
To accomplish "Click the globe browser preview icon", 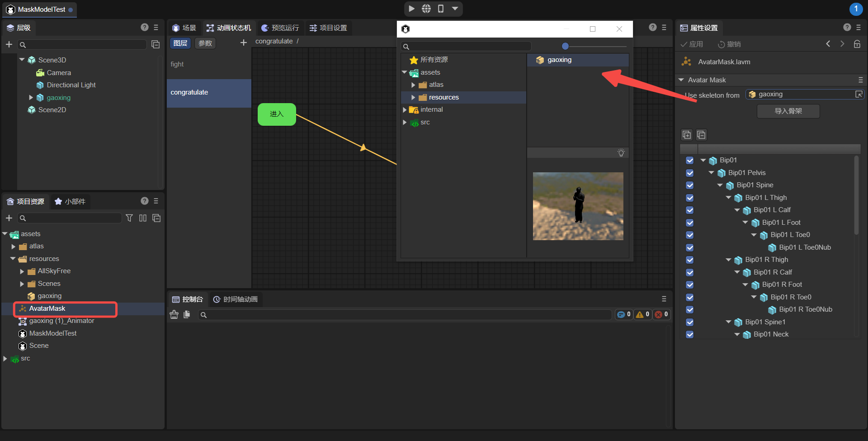I will pyautogui.click(x=426, y=9).
